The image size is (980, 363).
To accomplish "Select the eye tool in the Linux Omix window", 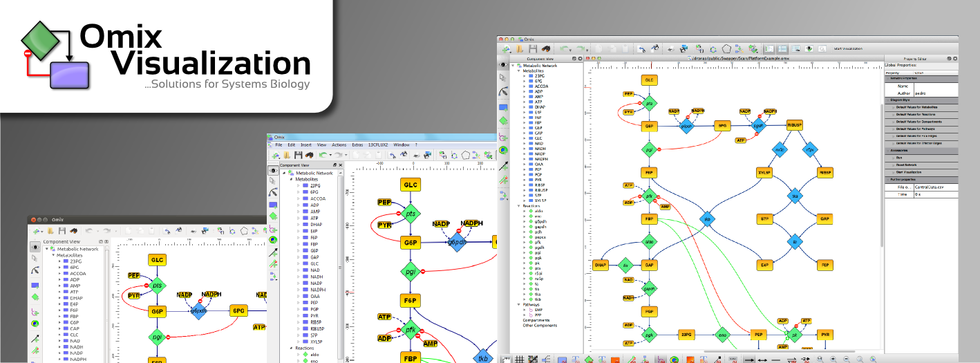I will (35, 247).
